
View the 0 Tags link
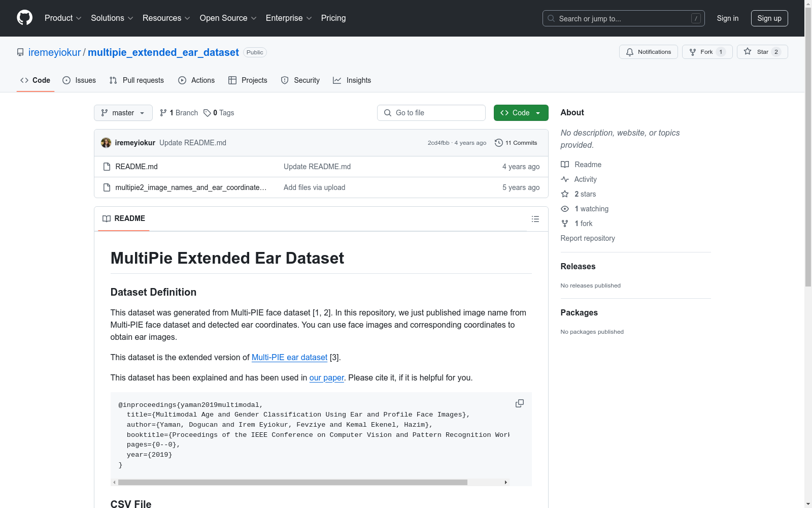coord(219,113)
